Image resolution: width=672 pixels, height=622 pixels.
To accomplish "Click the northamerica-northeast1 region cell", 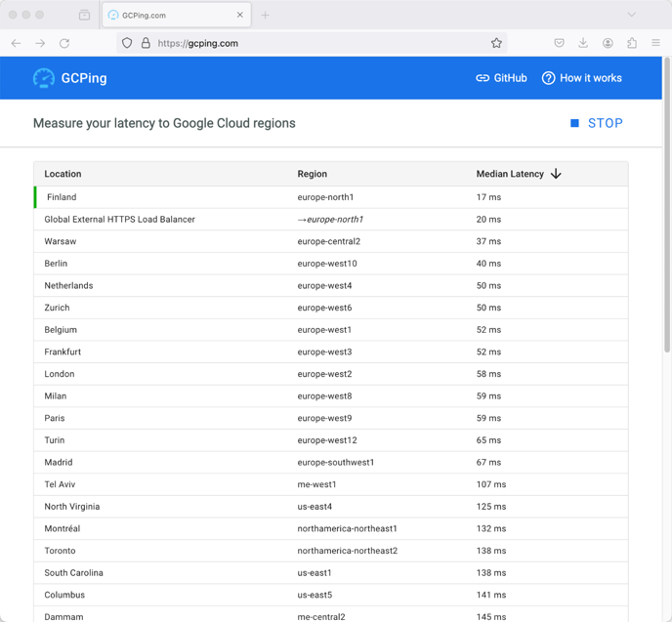I will click(x=347, y=528).
